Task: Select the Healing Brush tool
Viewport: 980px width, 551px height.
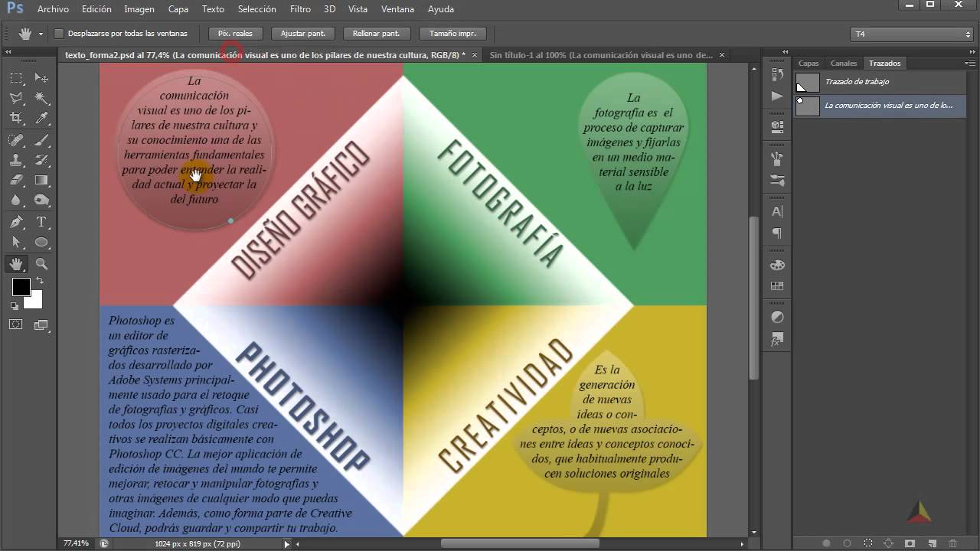Action: (x=16, y=140)
